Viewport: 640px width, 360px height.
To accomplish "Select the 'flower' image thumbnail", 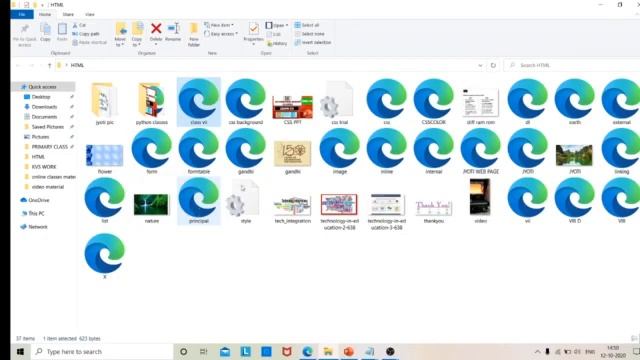I will coord(104,157).
